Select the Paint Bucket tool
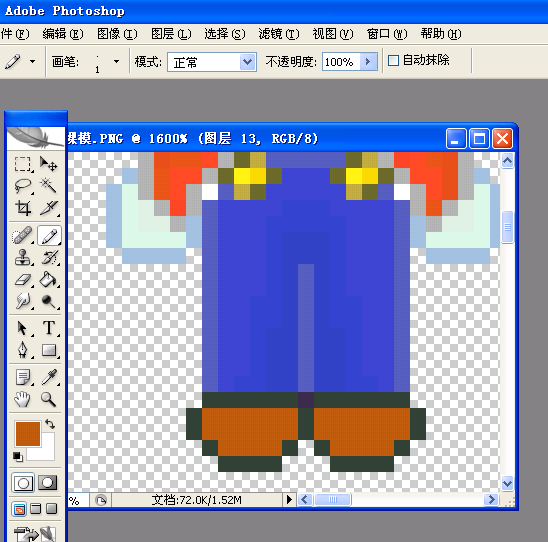Image resolution: width=548 pixels, height=542 pixels. (x=49, y=279)
